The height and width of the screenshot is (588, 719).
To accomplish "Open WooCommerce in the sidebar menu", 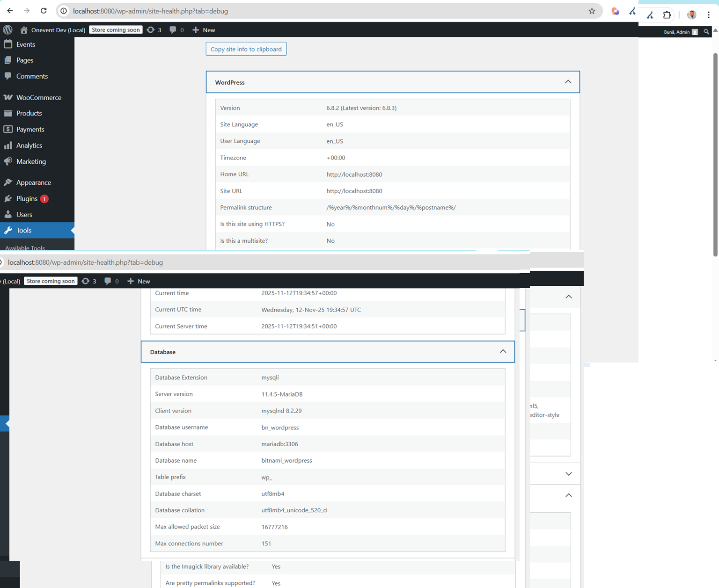I will click(x=38, y=97).
